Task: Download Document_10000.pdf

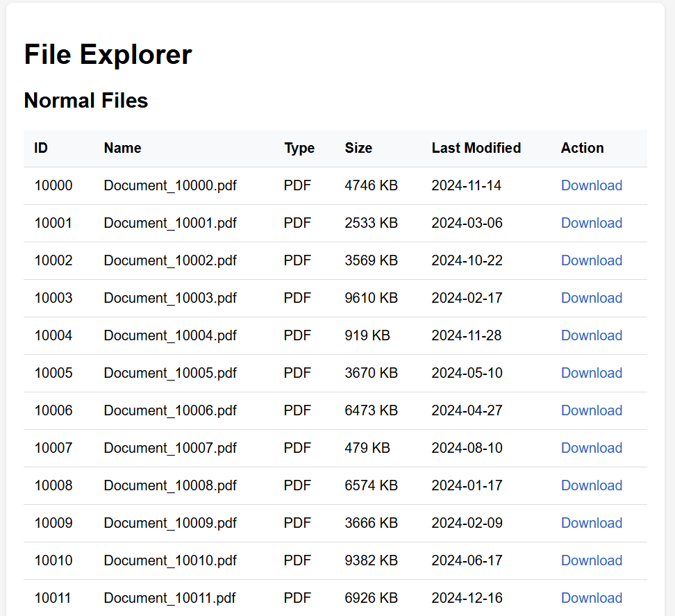Action: pyautogui.click(x=592, y=185)
